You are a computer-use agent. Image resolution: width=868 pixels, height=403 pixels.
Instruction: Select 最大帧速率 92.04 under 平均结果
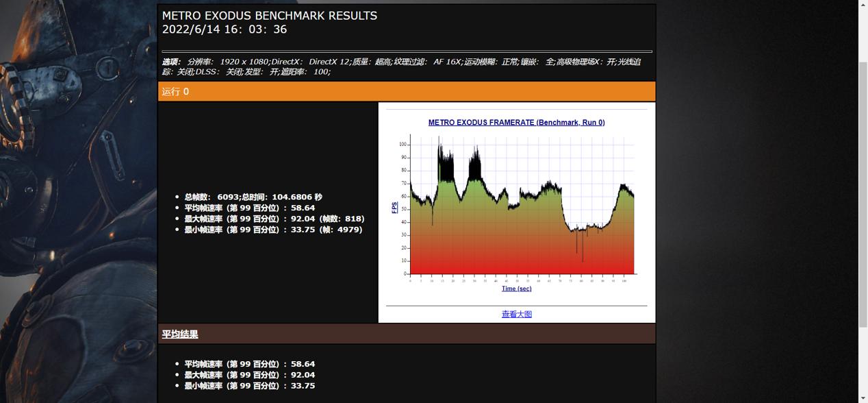tap(248, 375)
